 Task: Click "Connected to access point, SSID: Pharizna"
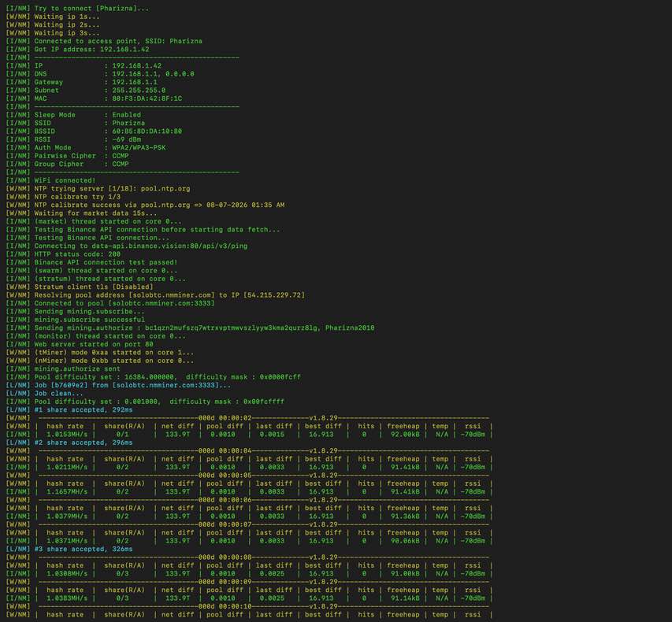118,41
